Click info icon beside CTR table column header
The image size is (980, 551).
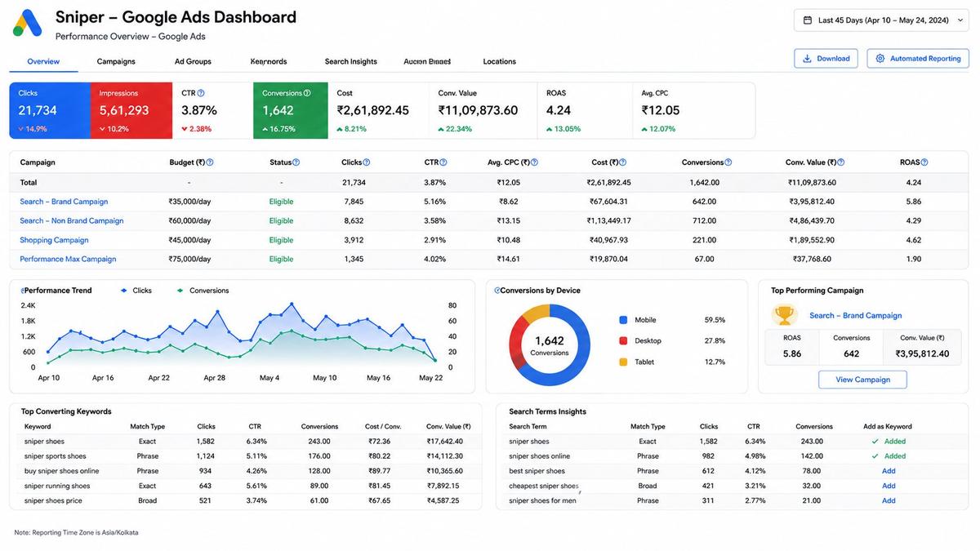(x=443, y=162)
